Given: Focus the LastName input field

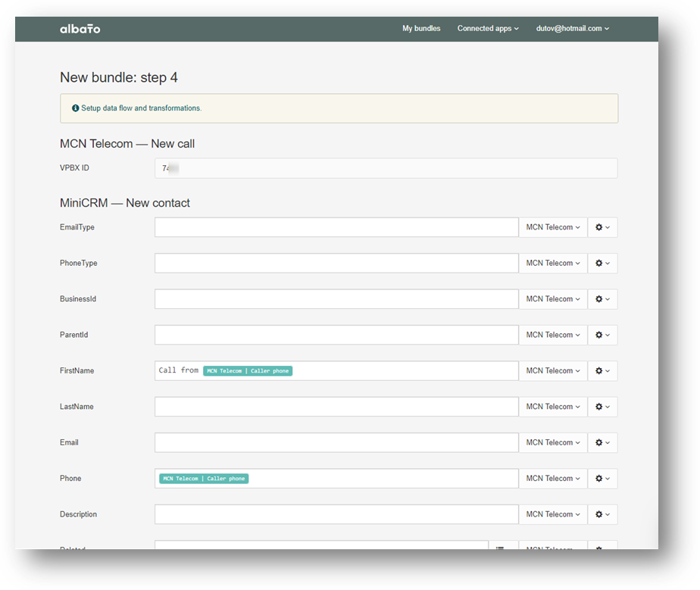Looking at the screenshot, I should (x=336, y=407).
